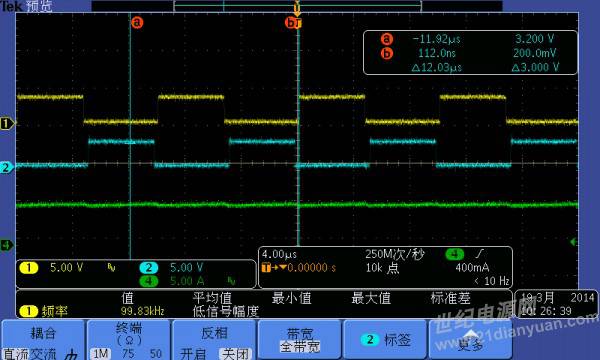Click the 3.200 V cursor a voltage

[535, 39]
